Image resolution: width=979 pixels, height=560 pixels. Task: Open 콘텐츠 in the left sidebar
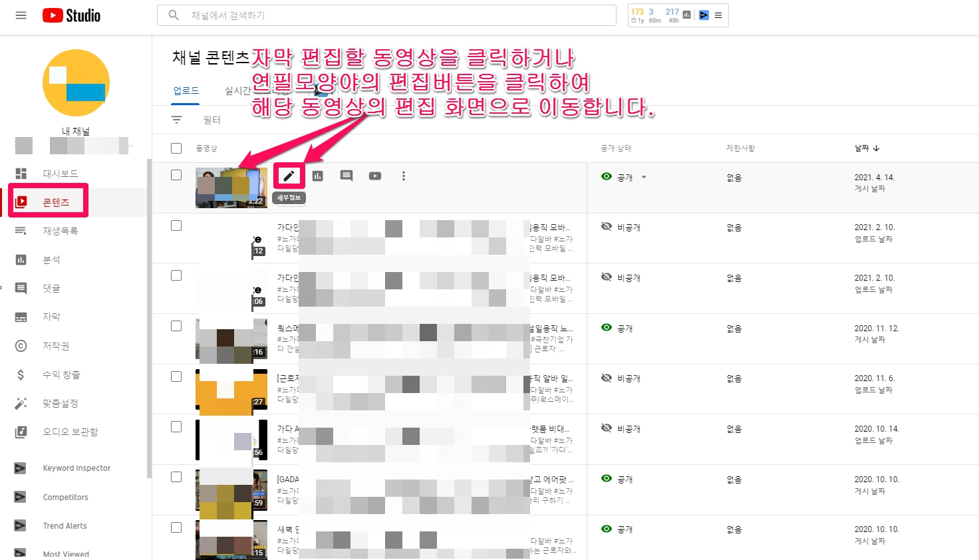[x=56, y=202]
